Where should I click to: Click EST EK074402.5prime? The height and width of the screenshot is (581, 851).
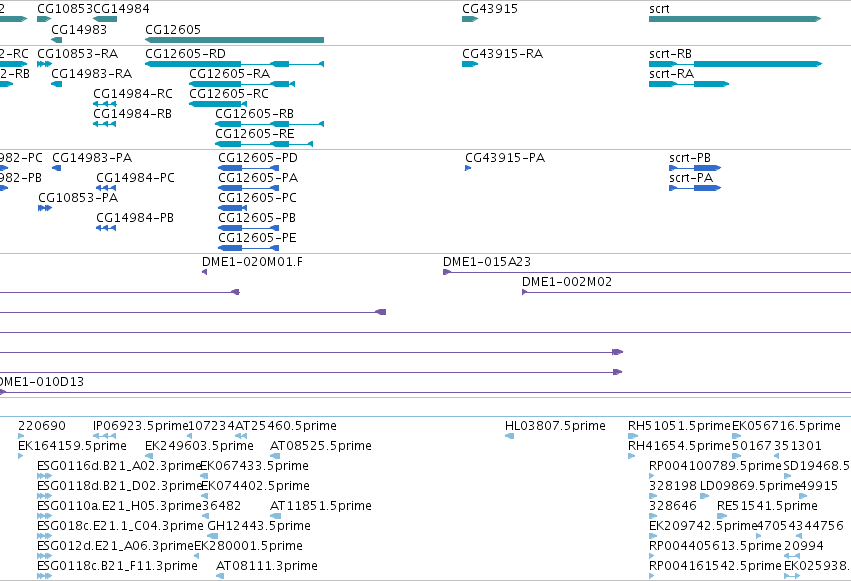tap(204, 496)
